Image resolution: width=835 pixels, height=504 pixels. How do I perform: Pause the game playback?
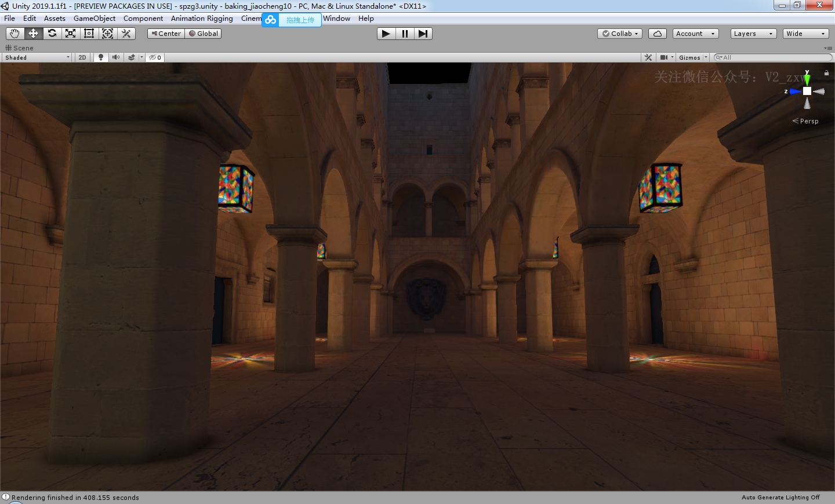click(405, 34)
